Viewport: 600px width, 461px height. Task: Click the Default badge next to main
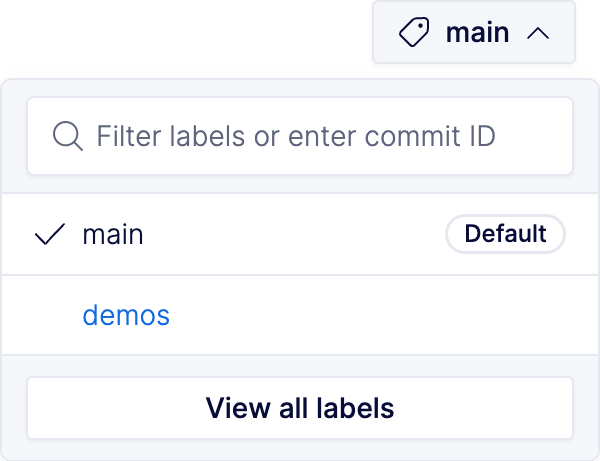[x=505, y=234]
